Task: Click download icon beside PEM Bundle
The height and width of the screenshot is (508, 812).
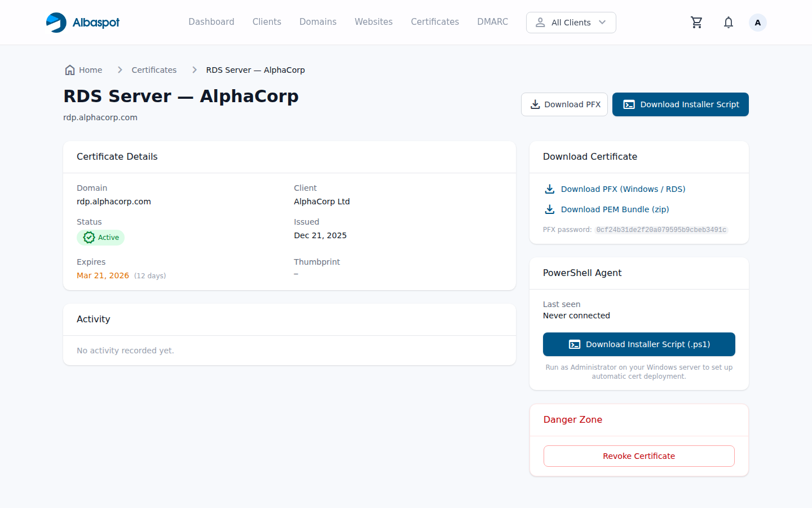Action: point(549,209)
